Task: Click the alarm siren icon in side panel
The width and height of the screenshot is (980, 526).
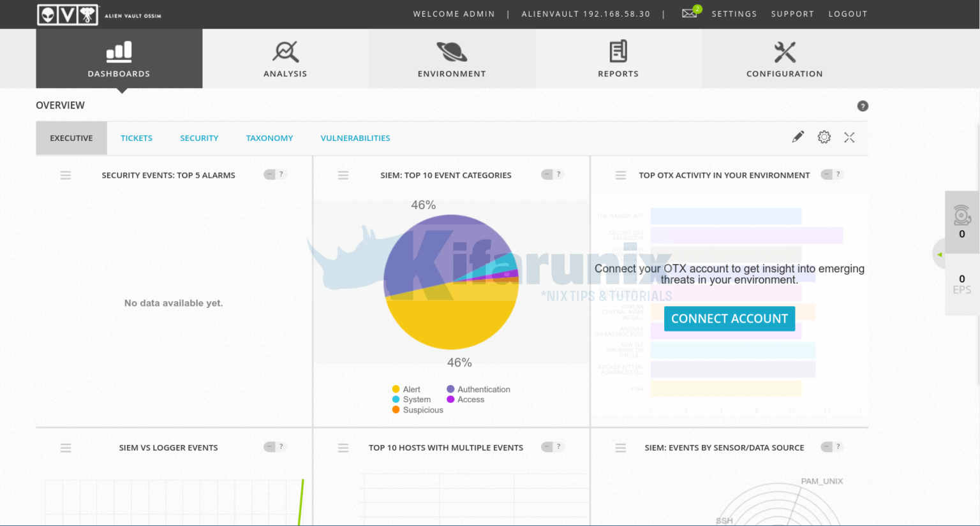Action: click(x=961, y=216)
